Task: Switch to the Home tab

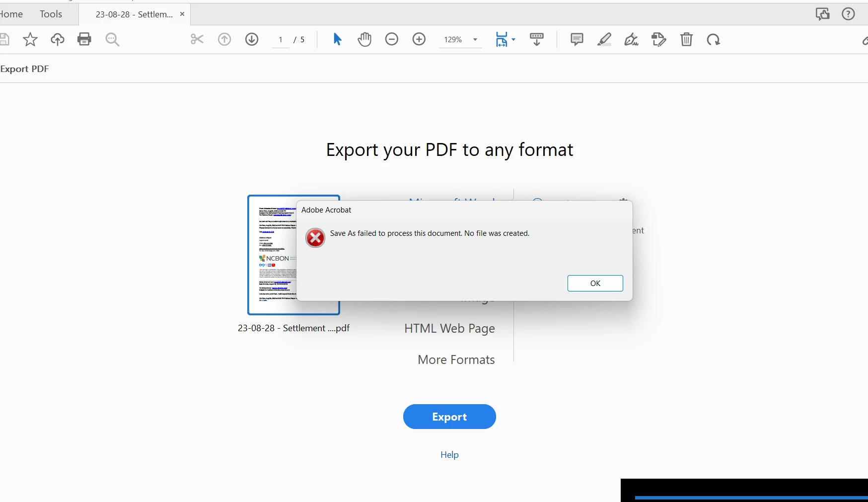Action: 11,14
